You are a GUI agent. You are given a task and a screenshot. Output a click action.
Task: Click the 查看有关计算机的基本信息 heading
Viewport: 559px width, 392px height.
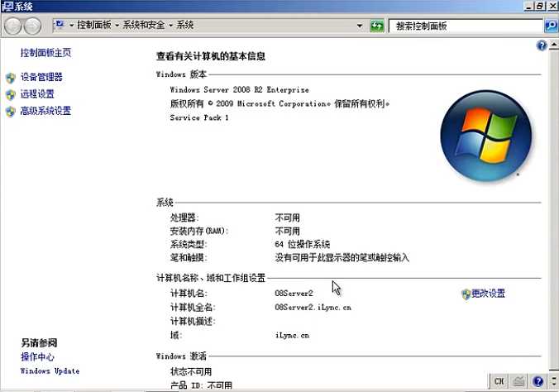pos(210,56)
